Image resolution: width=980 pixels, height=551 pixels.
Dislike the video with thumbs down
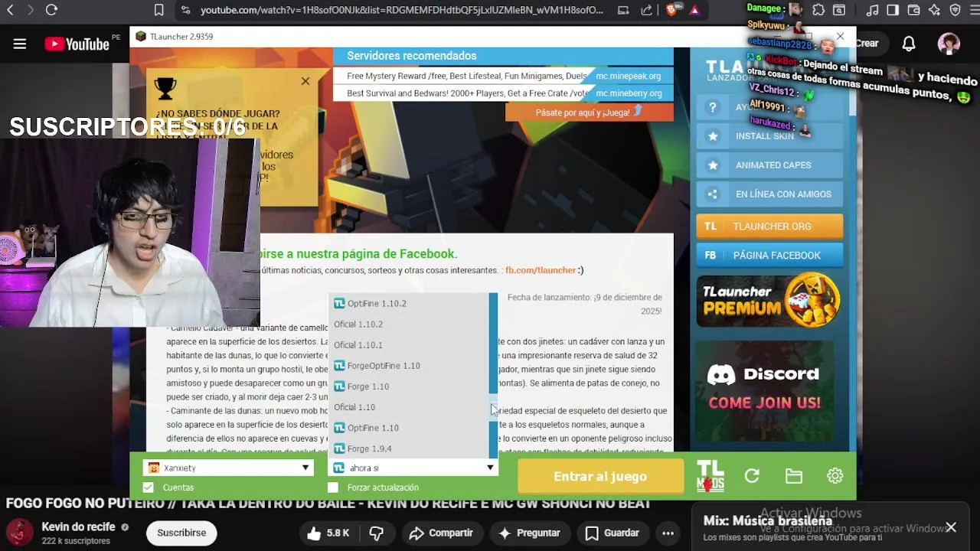pyautogui.click(x=376, y=533)
